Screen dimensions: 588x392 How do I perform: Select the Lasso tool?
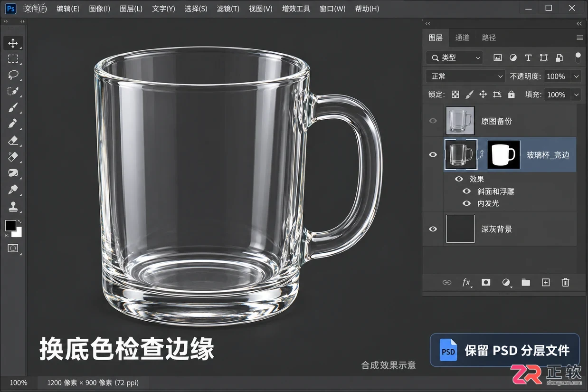pos(13,75)
